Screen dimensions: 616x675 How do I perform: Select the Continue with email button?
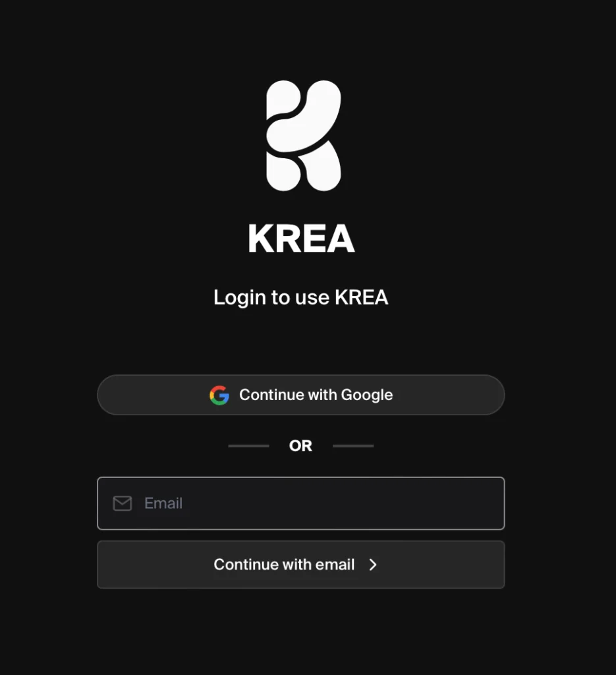[300, 564]
